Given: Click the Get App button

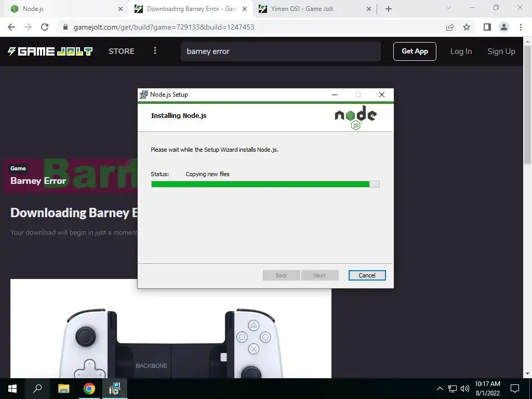Looking at the screenshot, I should [x=415, y=51].
